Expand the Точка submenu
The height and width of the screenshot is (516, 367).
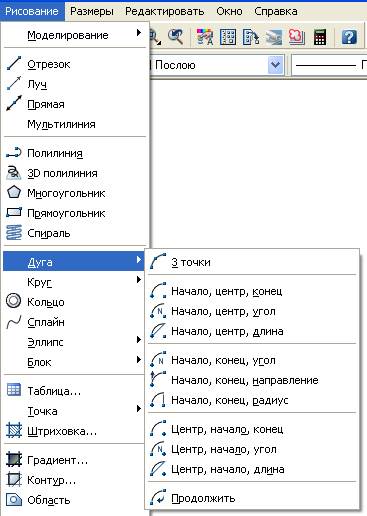(x=75, y=411)
